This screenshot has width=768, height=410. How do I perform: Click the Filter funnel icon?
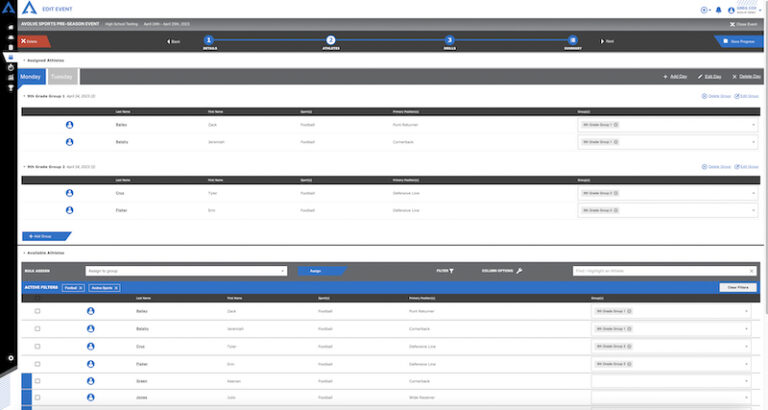451,271
